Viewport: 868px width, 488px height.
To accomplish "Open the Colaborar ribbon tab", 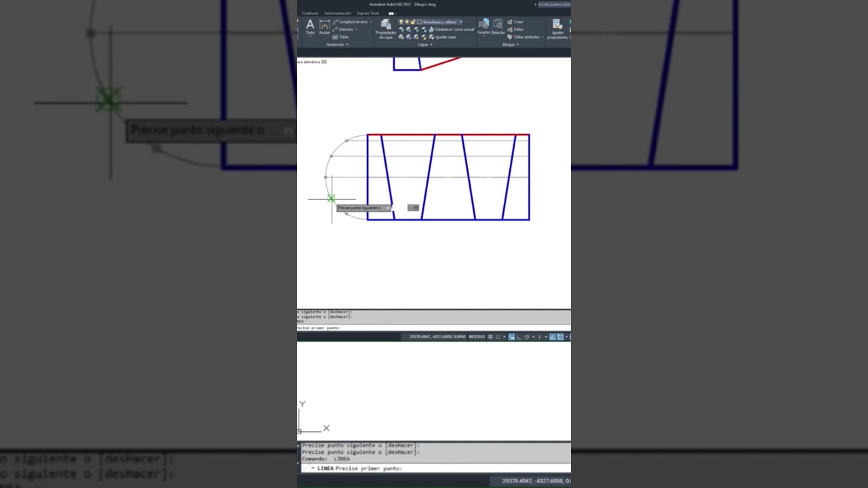I will pos(310,14).
